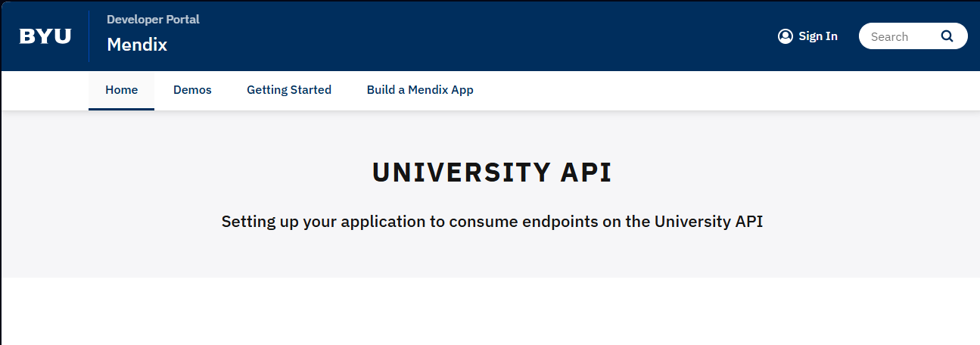This screenshot has height=345, width=980.
Task: Click the Developer Portal label
Action: click(153, 20)
